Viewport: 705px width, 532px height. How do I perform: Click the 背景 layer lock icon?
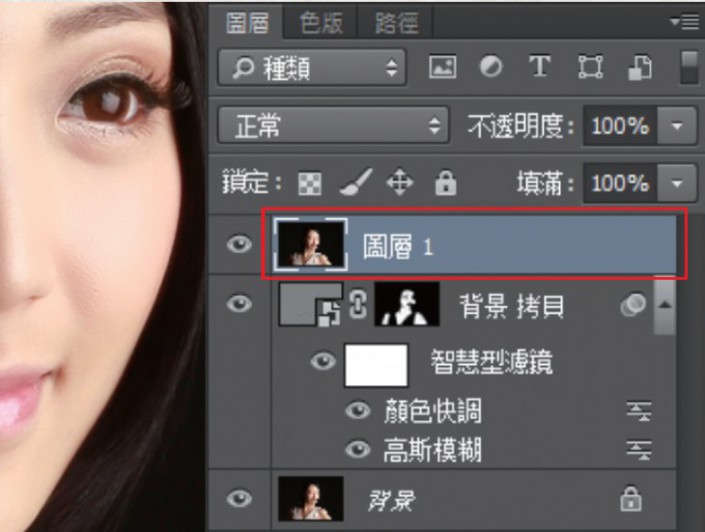631,498
